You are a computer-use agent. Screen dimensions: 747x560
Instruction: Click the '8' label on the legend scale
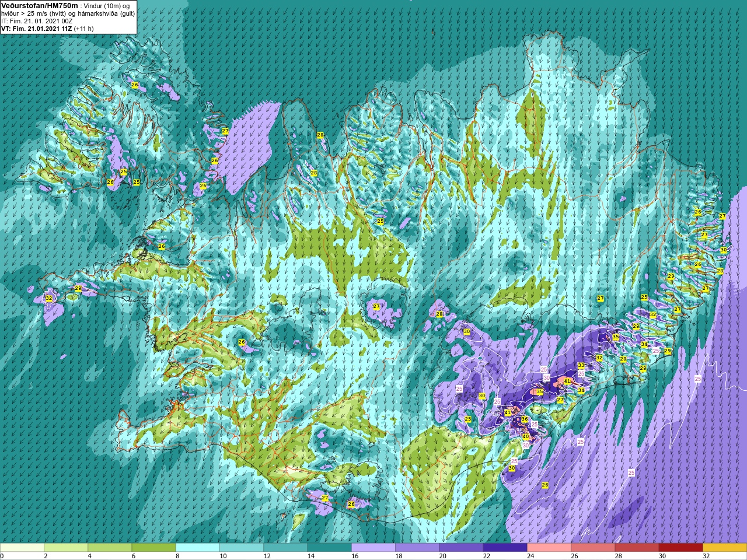[x=177, y=556]
